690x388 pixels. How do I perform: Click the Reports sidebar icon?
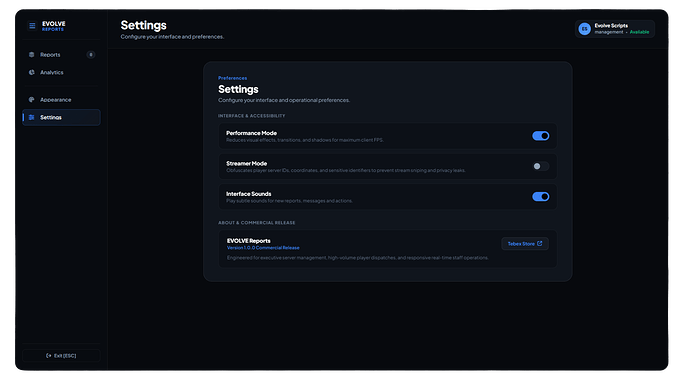pyautogui.click(x=31, y=55)
